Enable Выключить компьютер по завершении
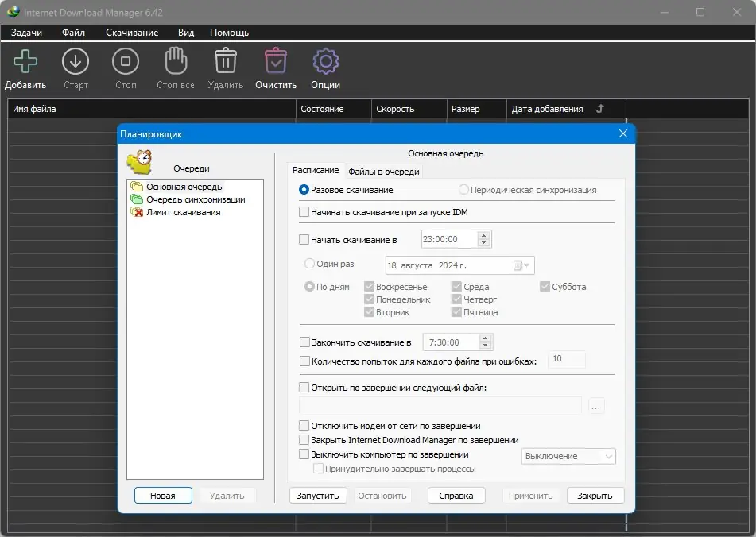756x537 pixels. coord(304,454)
